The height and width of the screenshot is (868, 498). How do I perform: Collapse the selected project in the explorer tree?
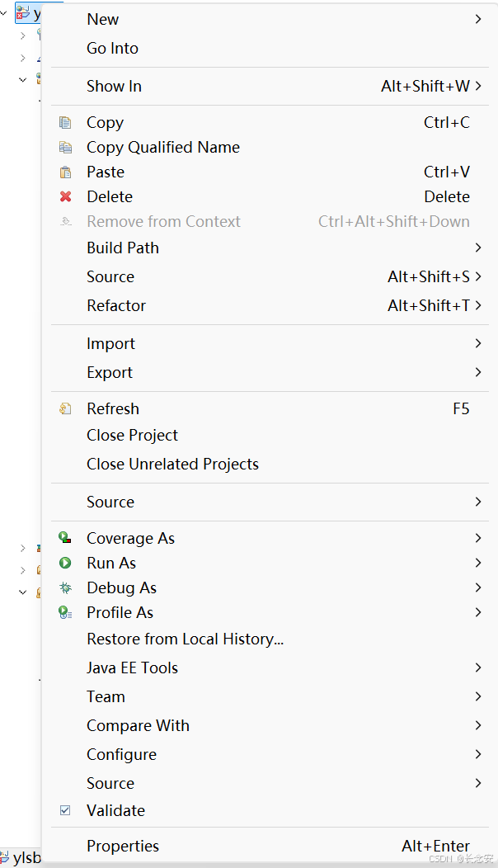coord(4,12)
